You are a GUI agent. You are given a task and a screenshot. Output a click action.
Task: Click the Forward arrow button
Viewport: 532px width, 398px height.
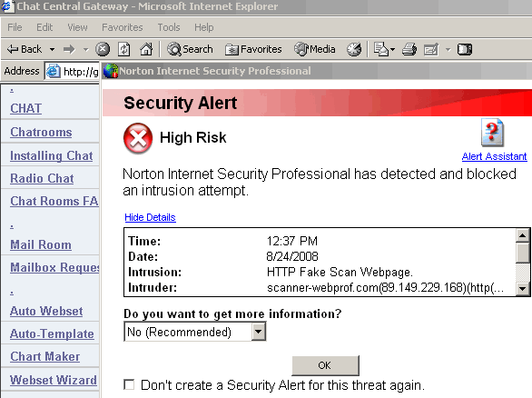[69, 50]
